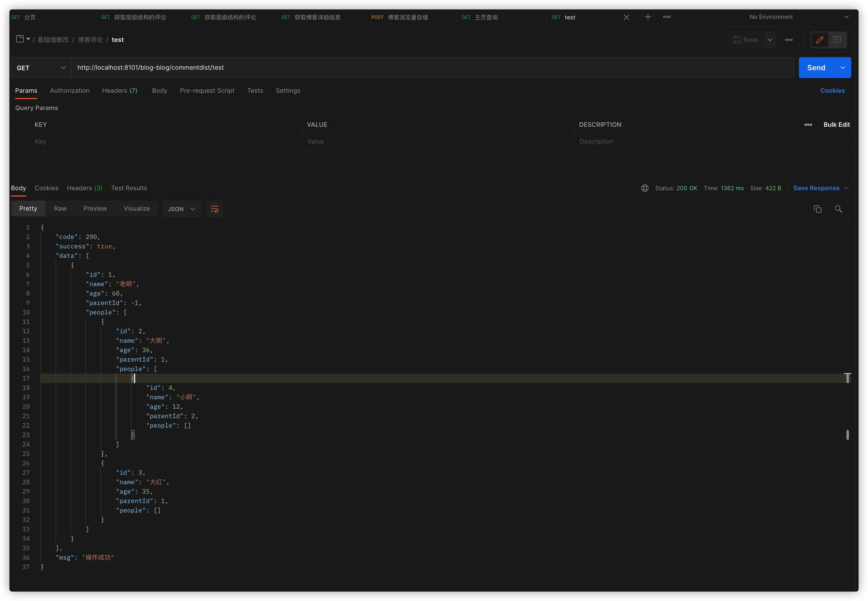Open the Tests tab
The image size is (868, 601).
255,91
